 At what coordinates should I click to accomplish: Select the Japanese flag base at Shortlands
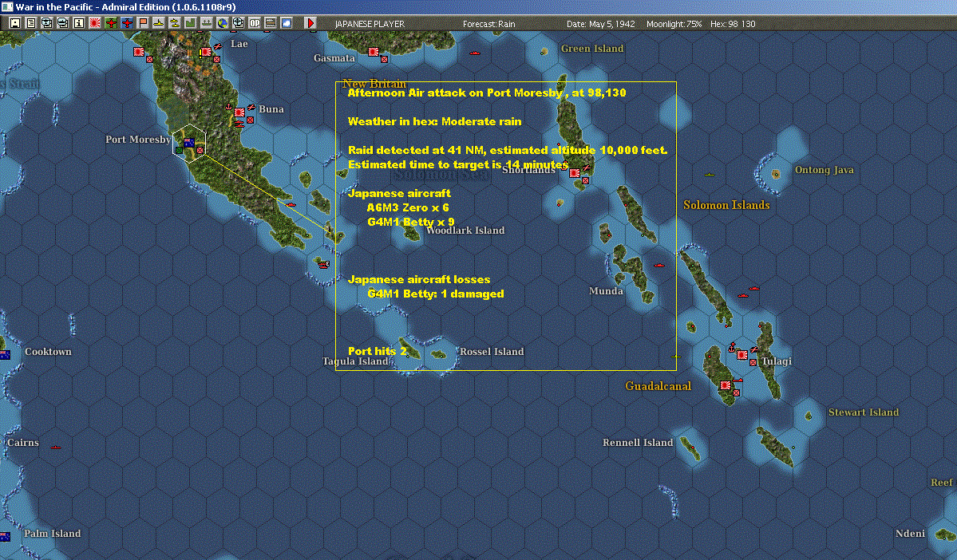tap(575, 172)
